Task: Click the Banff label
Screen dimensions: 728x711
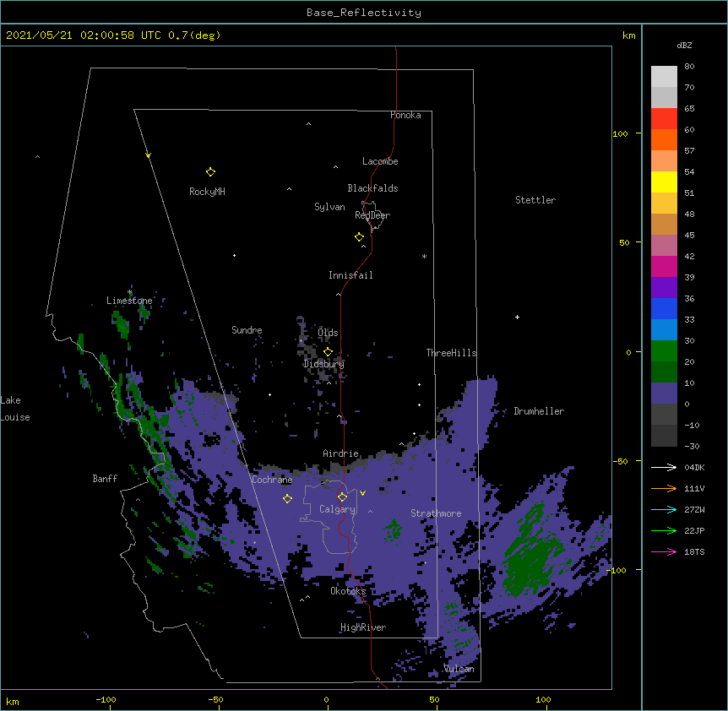Action: click(x=105, y=479)
